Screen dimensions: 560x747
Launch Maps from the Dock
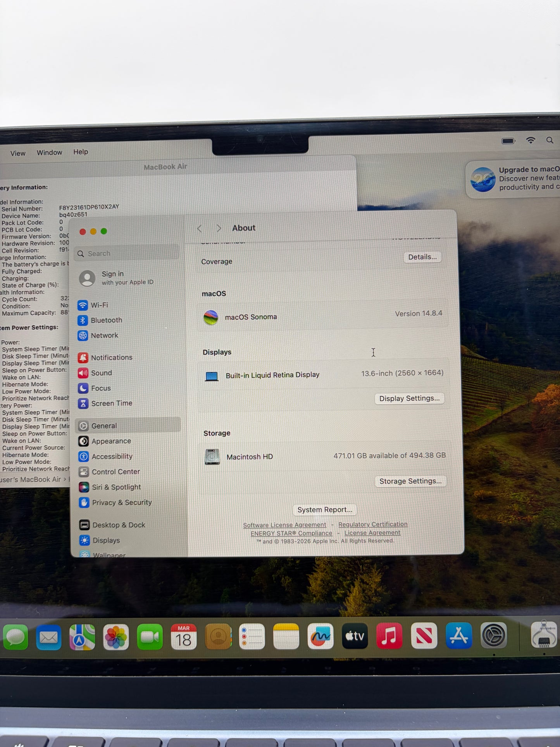pos(82,637)
